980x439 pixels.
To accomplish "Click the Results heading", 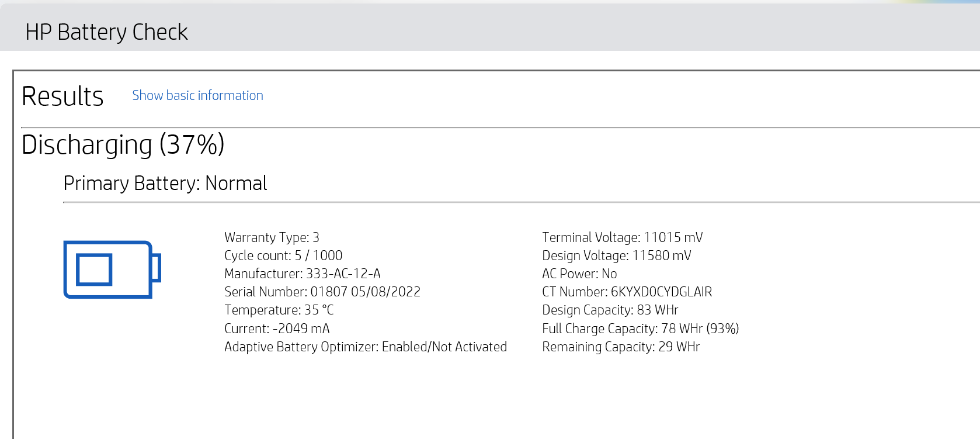I will tap(62, 95).
